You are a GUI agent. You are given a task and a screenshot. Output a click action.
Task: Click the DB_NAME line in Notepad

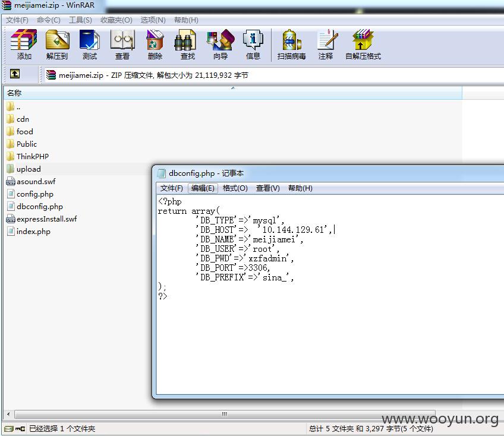(249, 239)
